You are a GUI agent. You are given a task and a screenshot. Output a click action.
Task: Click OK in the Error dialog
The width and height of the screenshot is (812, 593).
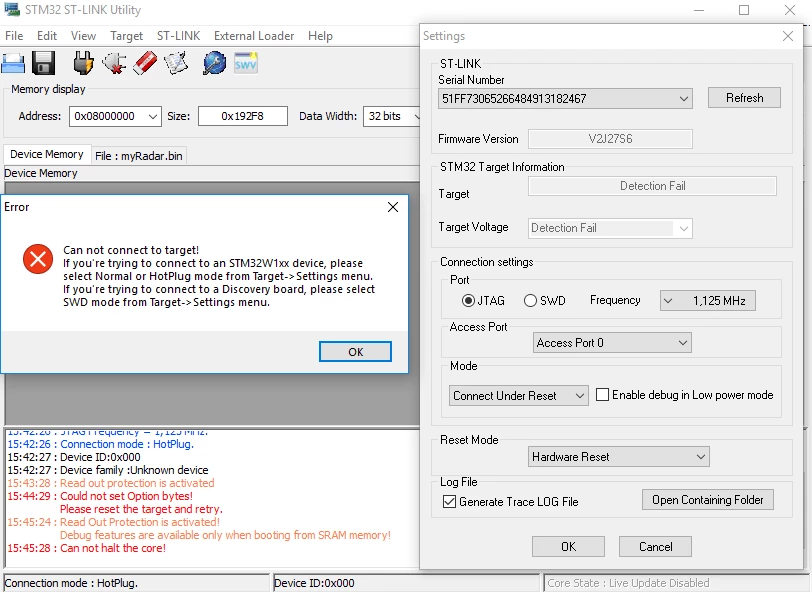[355, 352]
